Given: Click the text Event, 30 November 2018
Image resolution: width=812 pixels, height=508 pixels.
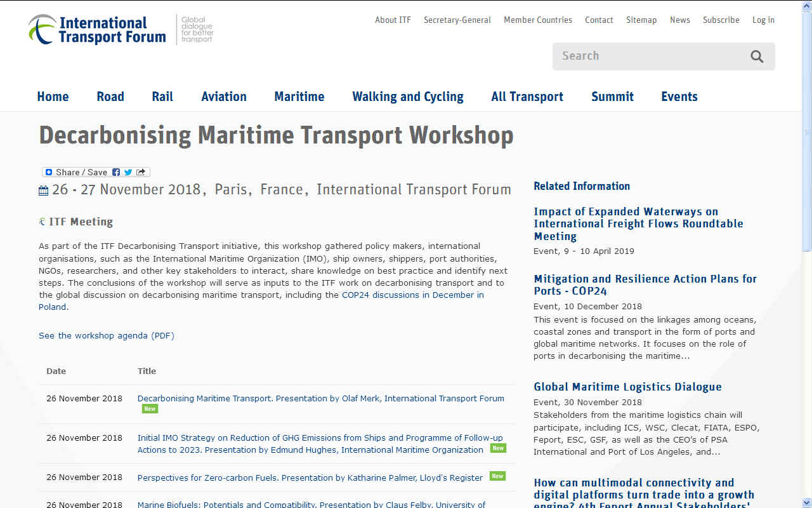Looking at the screenshot, I should point(588,402).
